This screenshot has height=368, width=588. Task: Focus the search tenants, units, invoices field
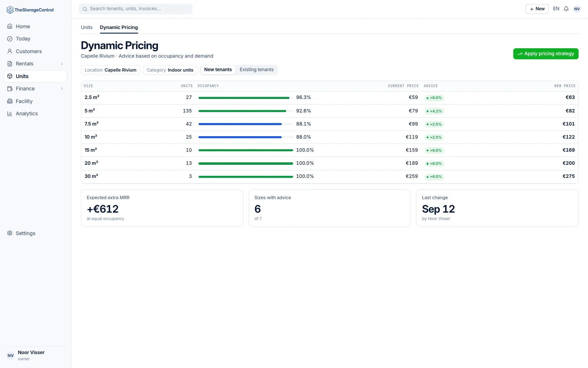[136, 9]
